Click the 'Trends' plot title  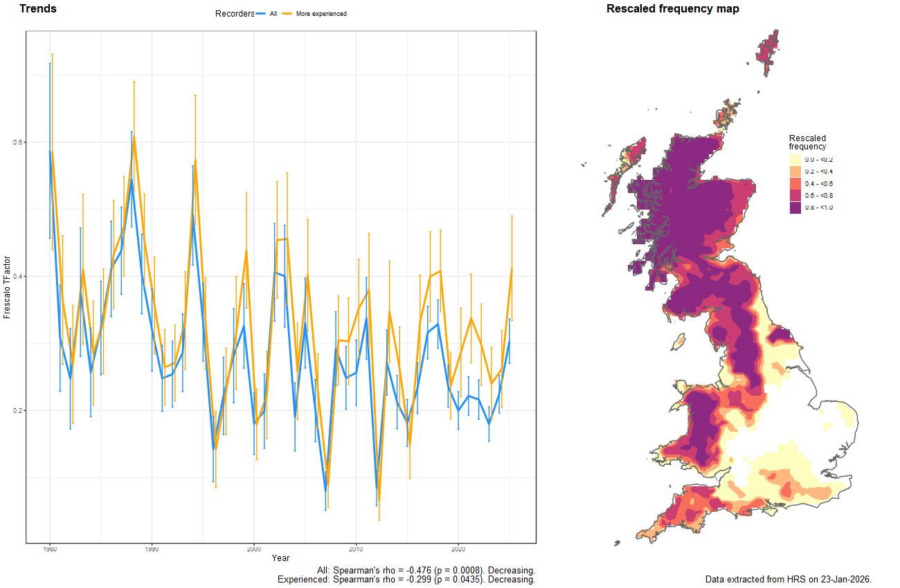[38, 9]
